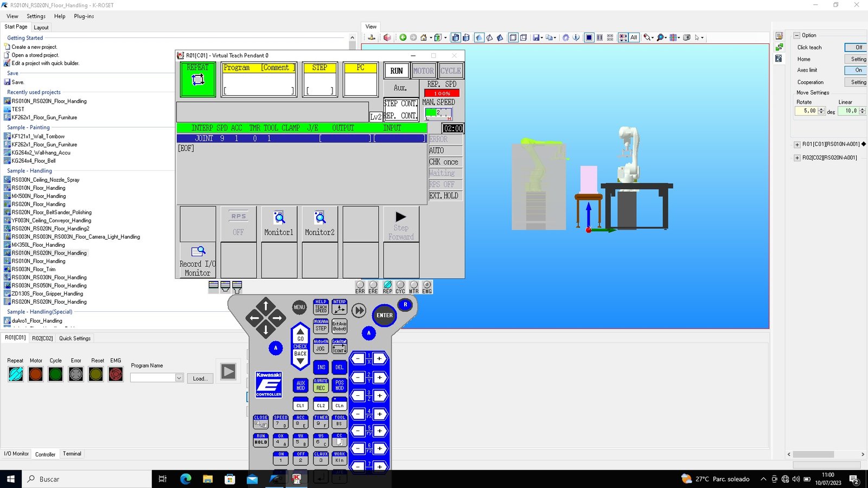Click the up arrow cursor key on pendant
This screenshot has height=488, width=868.
266,306
